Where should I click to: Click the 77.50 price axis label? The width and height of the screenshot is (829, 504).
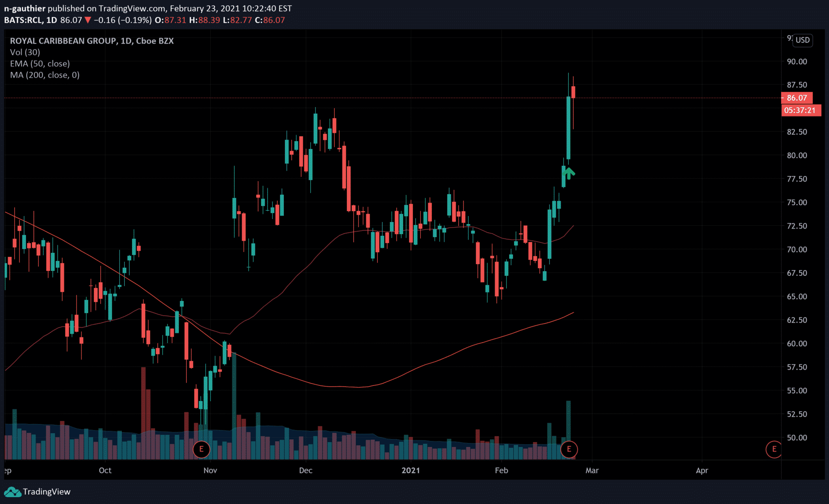(797, 179)
